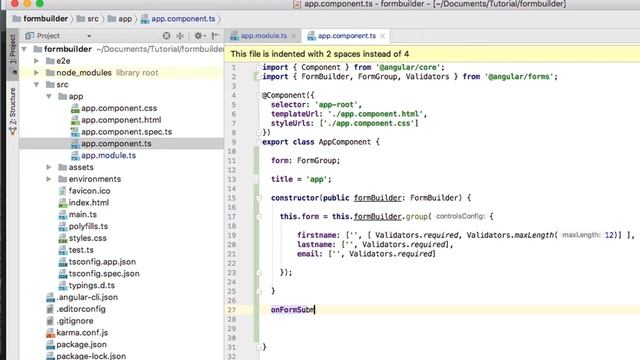Fold the @Component decorator at line 4
The image size is (640, 360).
pyautogui.click(x=259, y=96)
